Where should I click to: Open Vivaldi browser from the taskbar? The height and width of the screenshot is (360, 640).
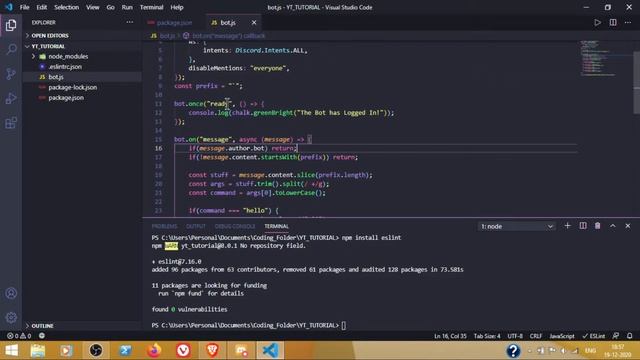point(183,351)
